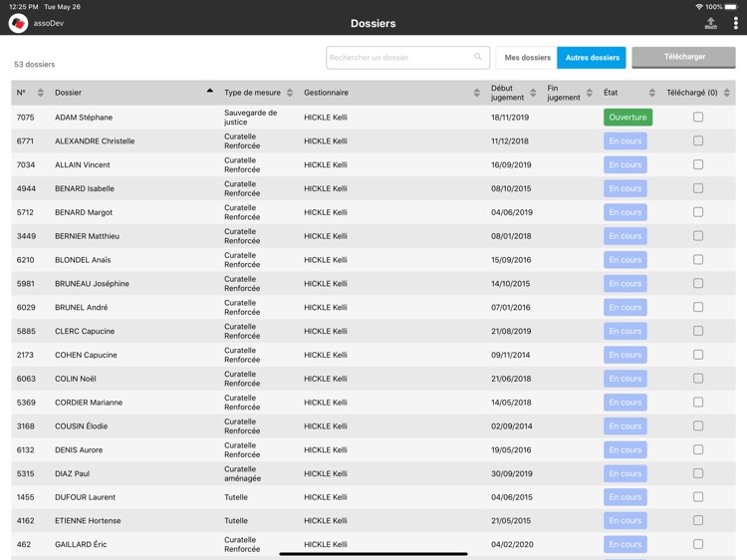Tap the 12:25 PM clock
Viewport: 747px width, 560px height.
point(23,7)
